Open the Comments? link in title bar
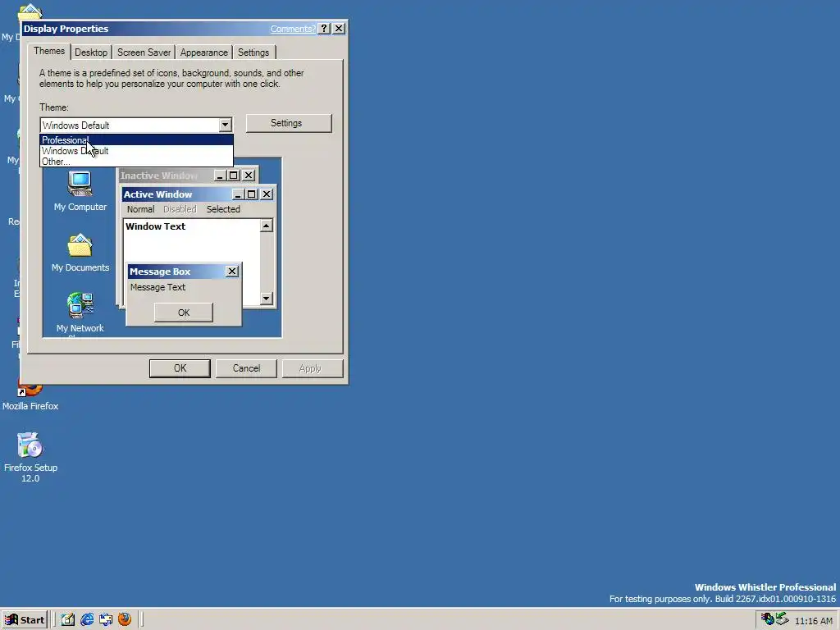 tap(293, 29)
